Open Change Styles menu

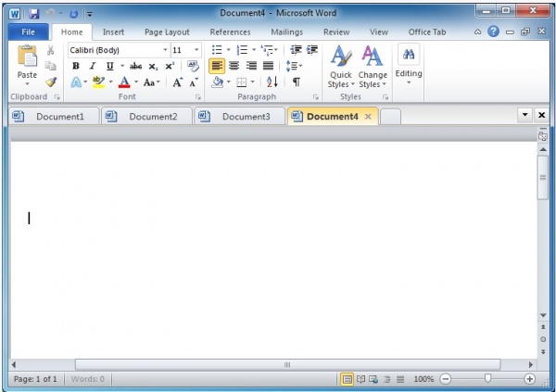(x=373, y=67)
